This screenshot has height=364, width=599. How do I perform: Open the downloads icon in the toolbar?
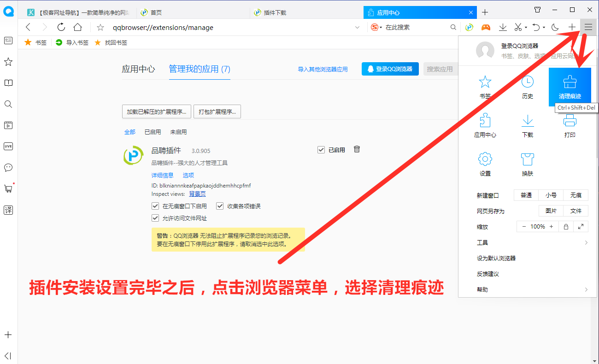tap(503, 27)
